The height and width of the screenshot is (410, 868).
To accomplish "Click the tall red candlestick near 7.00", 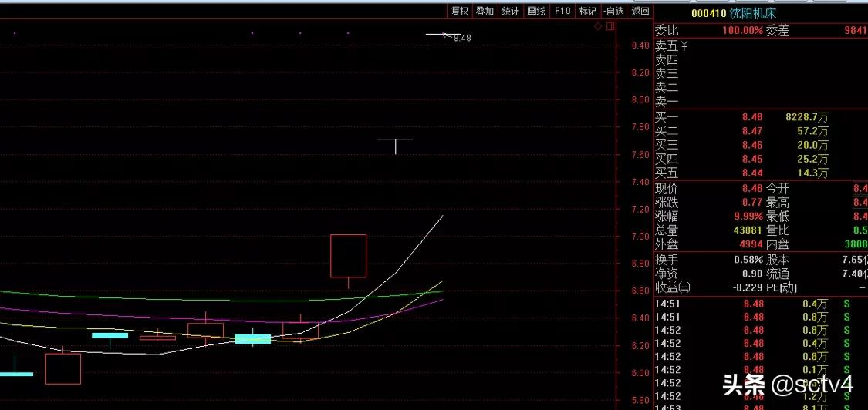I will coord(348,256).
